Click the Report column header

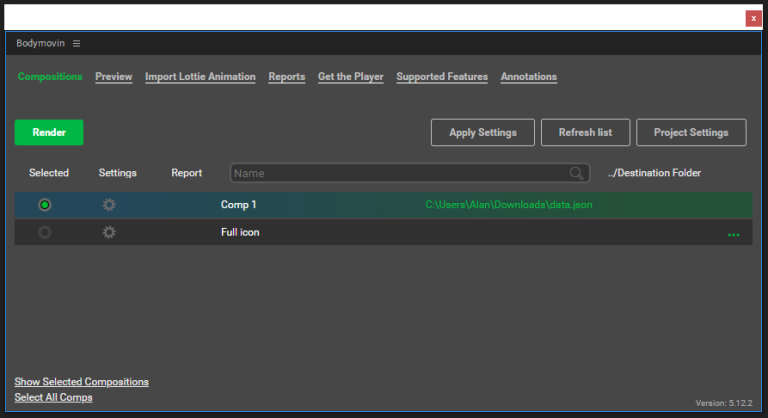coord(187,173)
